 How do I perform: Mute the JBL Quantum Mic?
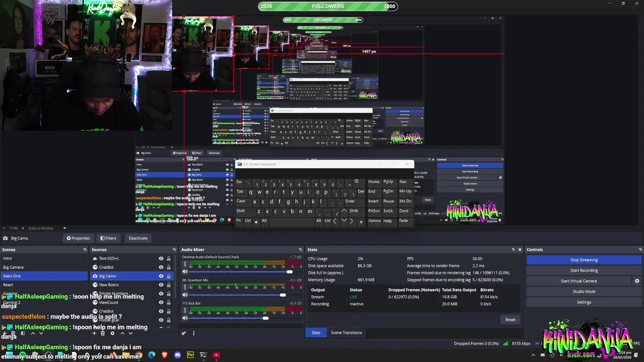pos(185,295)
